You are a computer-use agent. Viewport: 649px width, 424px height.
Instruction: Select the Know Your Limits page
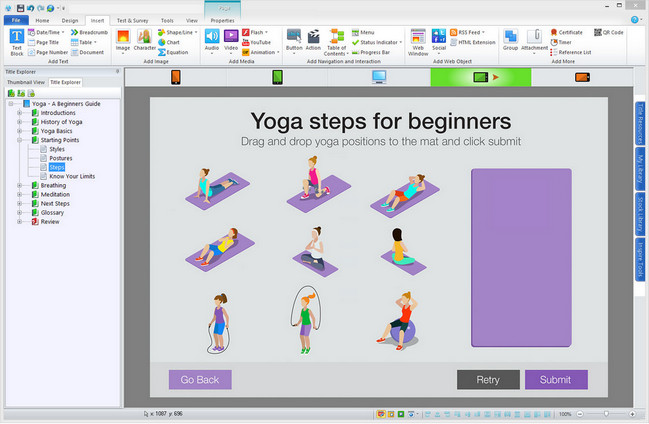[x=70, y=176]
